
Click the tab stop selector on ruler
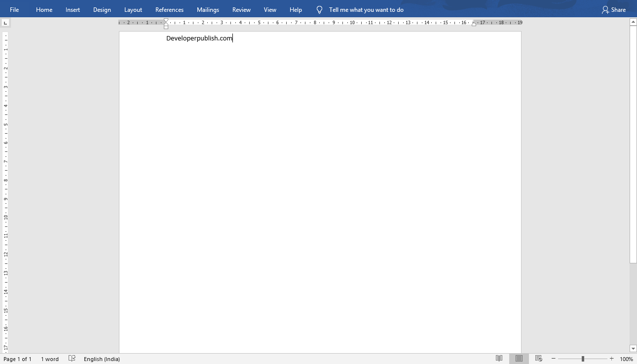tap(5, 22)
